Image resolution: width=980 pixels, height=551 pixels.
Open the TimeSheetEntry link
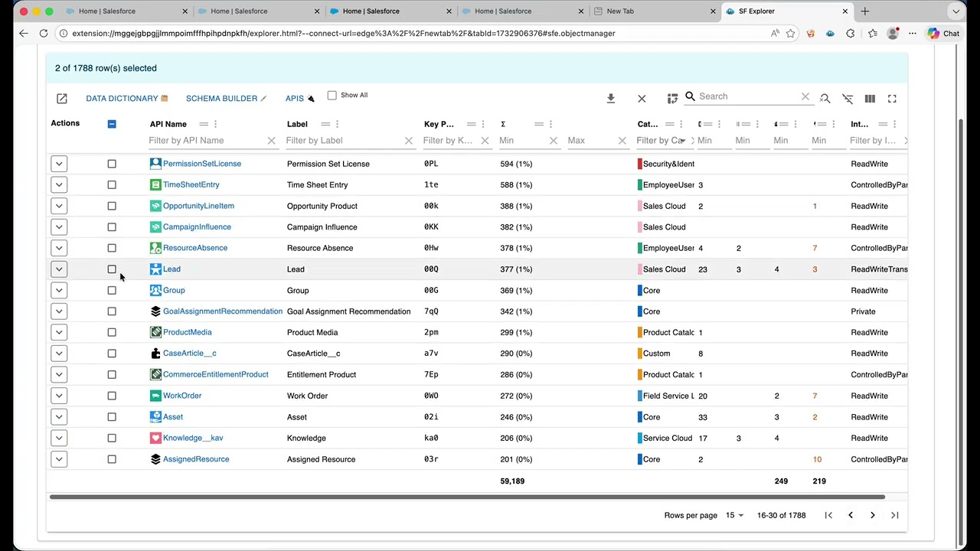(x=191, y=184)
